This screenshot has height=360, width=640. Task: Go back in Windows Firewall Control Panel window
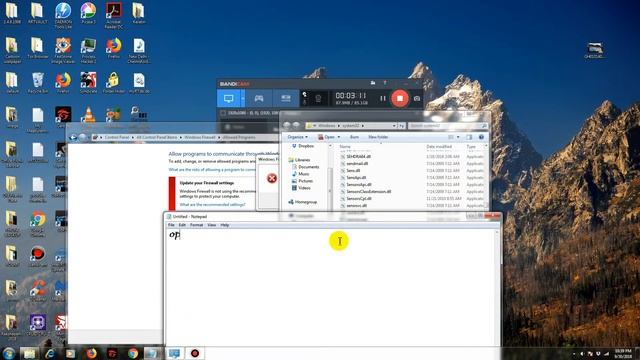coord(73,138)
